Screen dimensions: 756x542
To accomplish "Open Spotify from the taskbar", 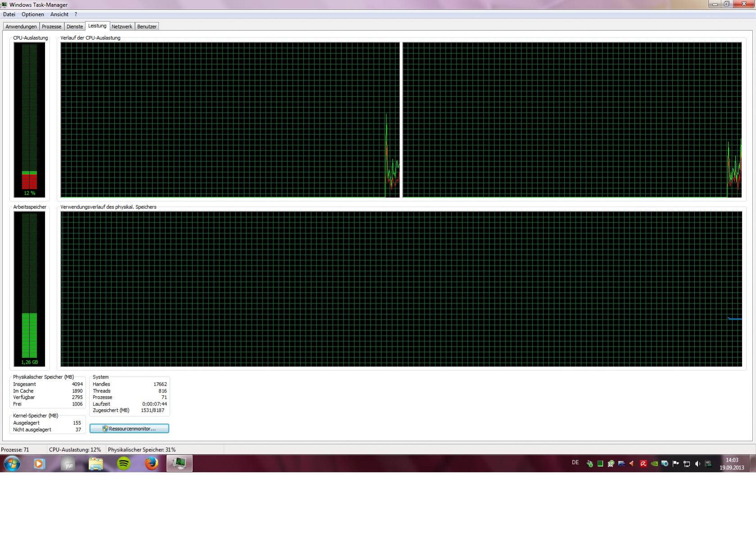I will tap(124, 463).
